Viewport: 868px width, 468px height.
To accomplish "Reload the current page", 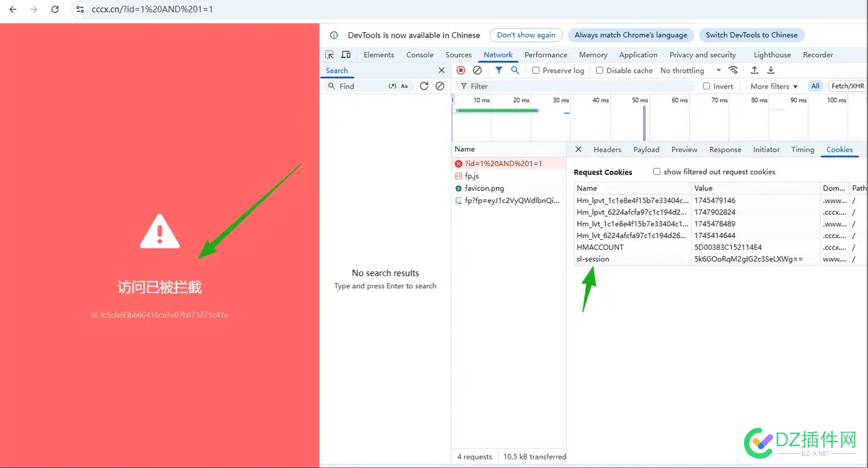I will point(55,9).
